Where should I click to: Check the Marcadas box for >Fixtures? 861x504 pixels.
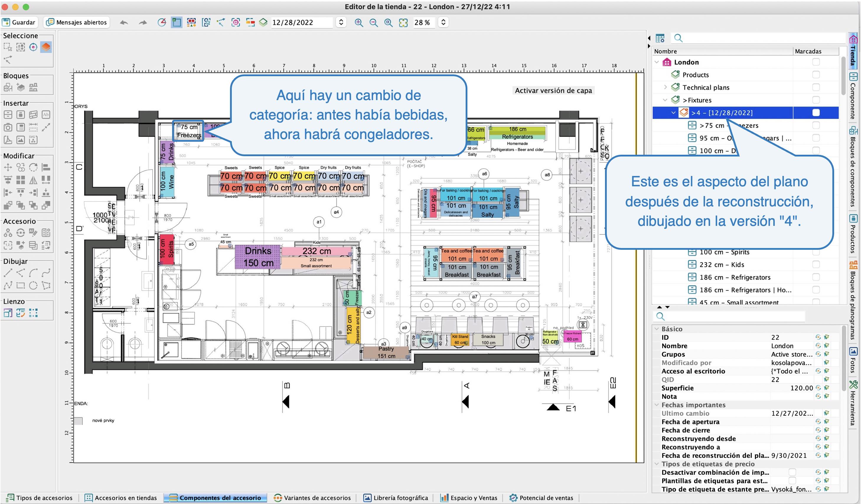816,100
